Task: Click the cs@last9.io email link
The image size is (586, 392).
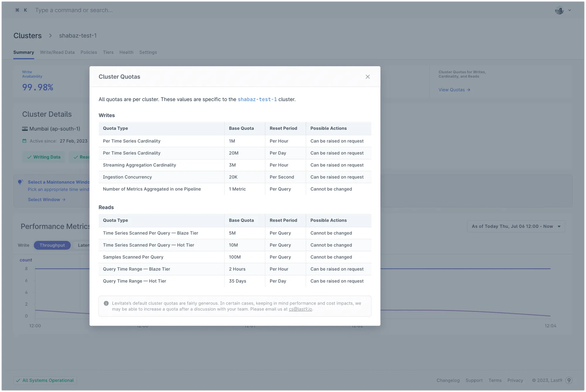Action: click(x=300, y=309)
